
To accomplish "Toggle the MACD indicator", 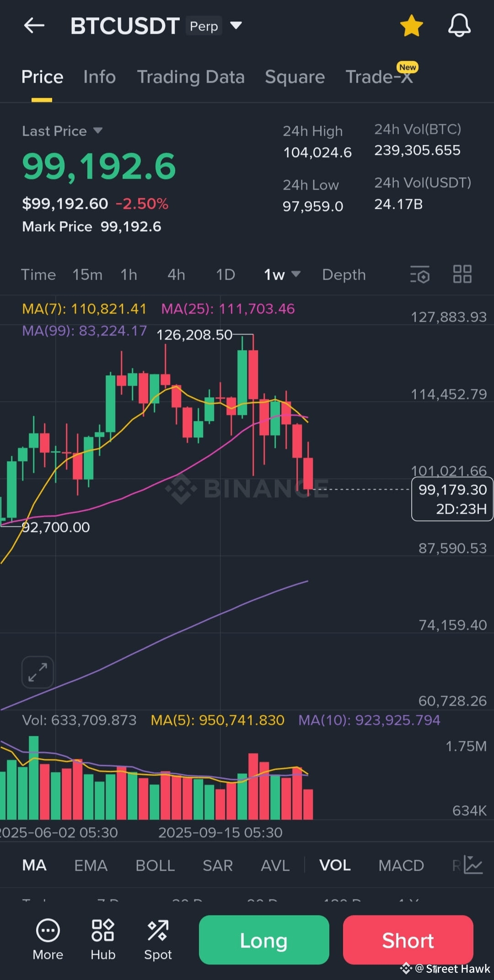I will (401, 865).
